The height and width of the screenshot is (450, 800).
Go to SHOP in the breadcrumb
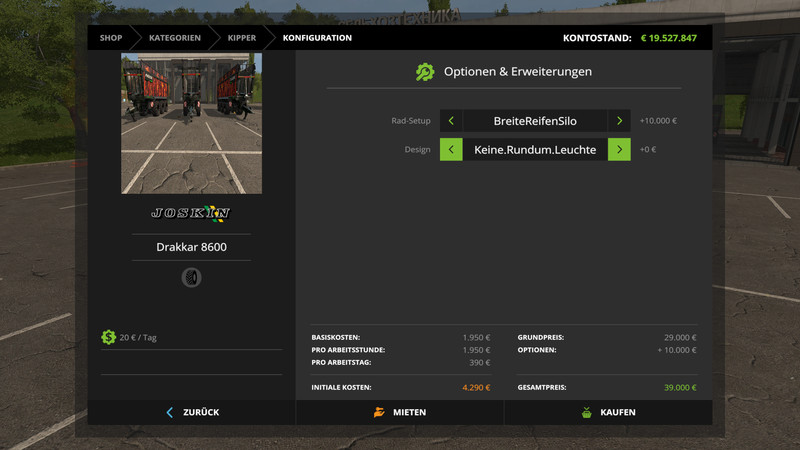click(111, 38)
